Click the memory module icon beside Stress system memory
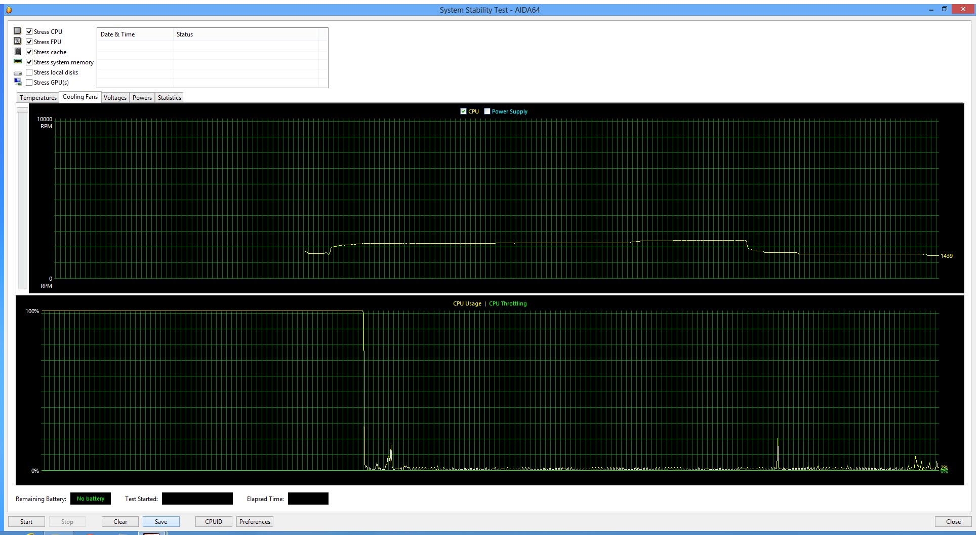The image size is (980, 535). [18, 61]
